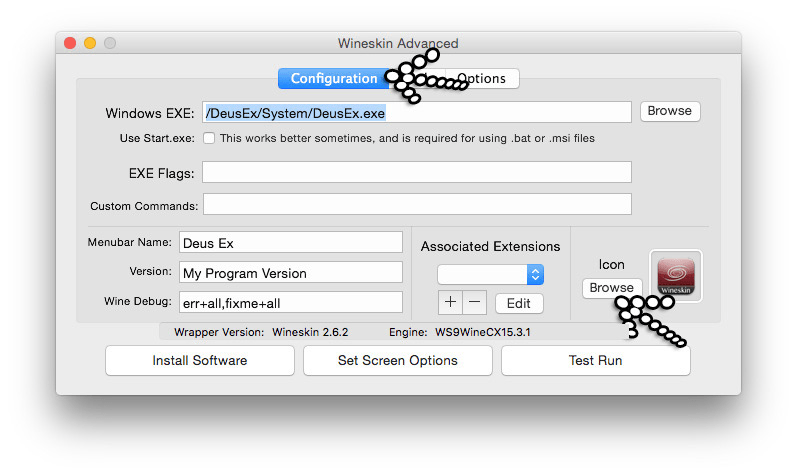Open Set Screen Options
This screenshot has height=475, width=797.
pos(397,361)
